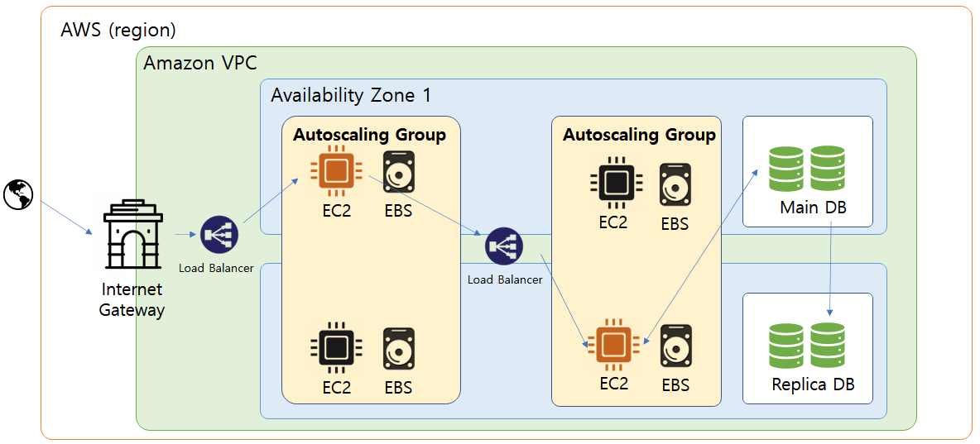Click EBS disk icon beside black EC2, left group

399,347
